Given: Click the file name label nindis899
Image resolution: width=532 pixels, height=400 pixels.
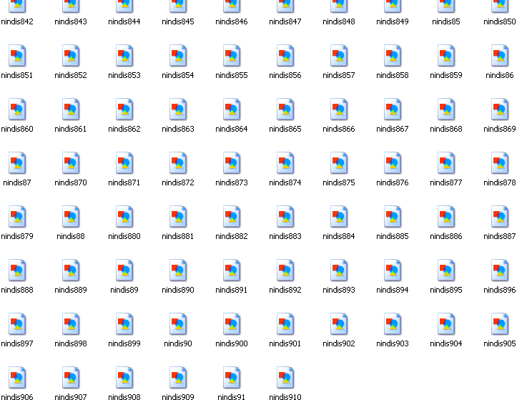Looking at the screenshot, I should tap(124, 343).
